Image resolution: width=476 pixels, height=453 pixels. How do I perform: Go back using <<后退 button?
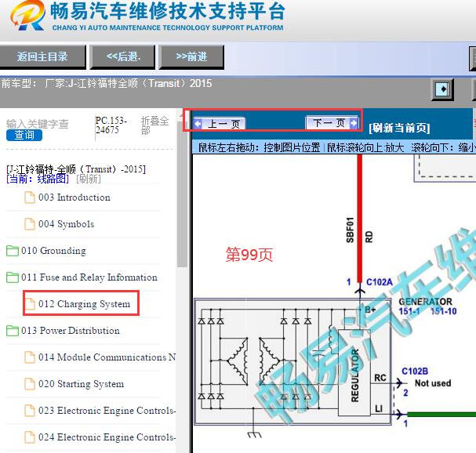(x=122, y=56)
